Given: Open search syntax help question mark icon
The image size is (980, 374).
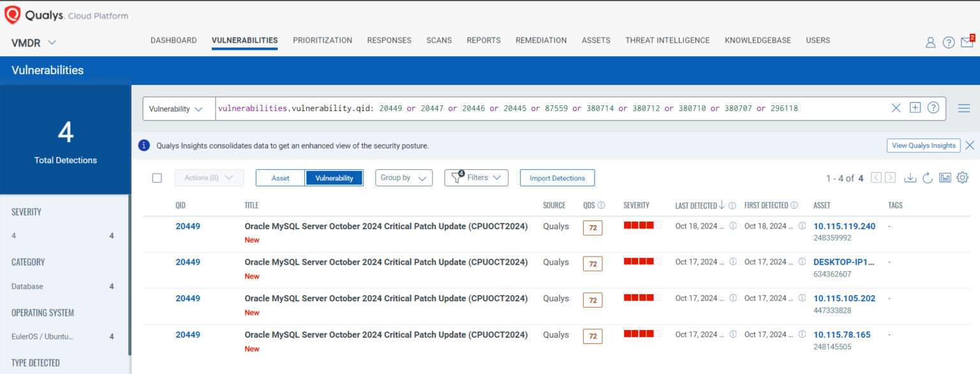Looking at the screenshot, I should pos(933,108).
